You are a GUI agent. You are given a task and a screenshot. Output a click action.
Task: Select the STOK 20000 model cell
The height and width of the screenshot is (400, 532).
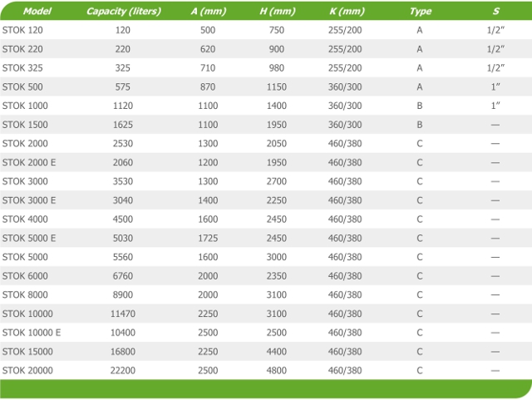[27, 370]
